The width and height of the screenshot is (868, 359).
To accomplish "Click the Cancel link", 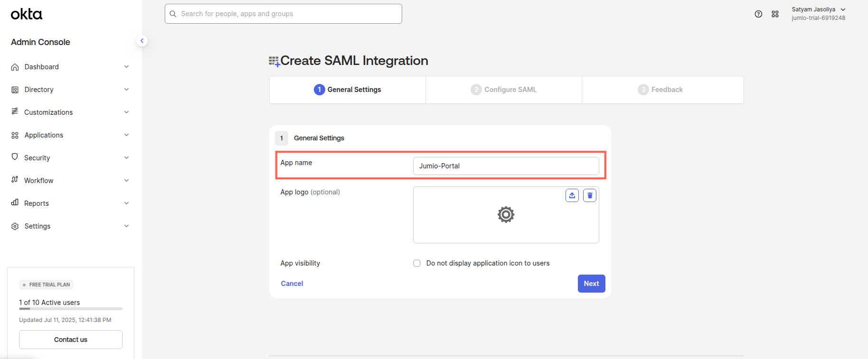I will pyautogui.click(x=292, y=284).
